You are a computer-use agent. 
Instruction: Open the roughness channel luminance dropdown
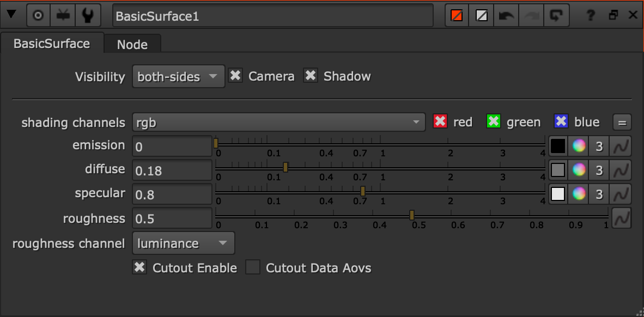tap(184, 243)
